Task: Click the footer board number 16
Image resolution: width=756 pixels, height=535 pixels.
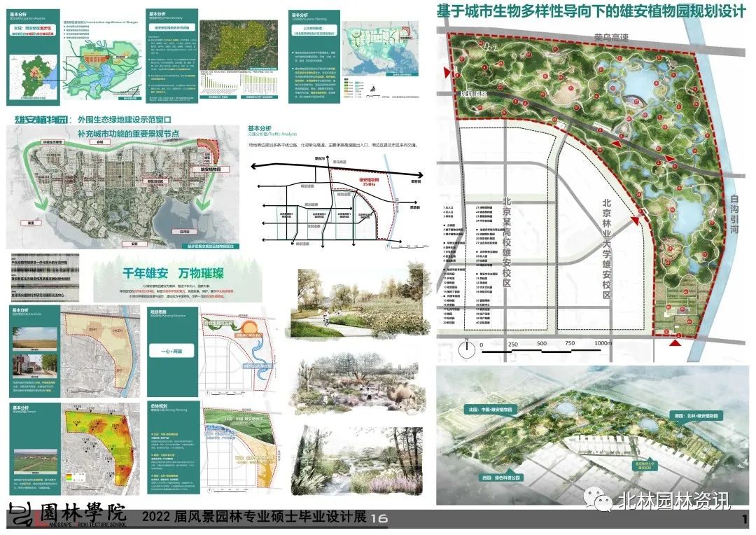Action: [x=379, y=518]
